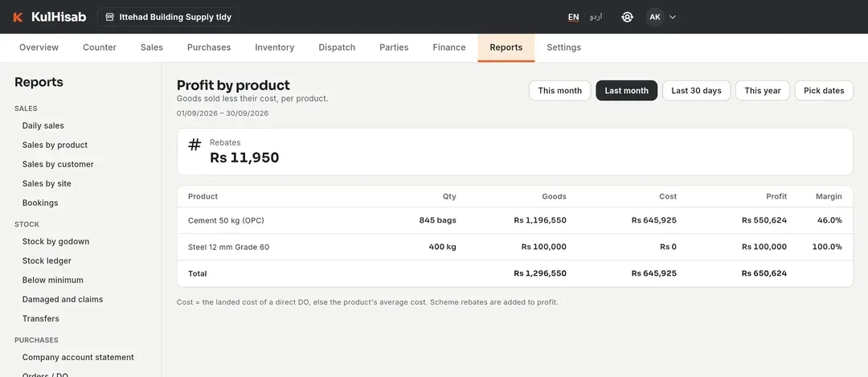Viewport: 868px width, 377px height.
Task: Open the Pick dates button
Action: coord(825,91)
